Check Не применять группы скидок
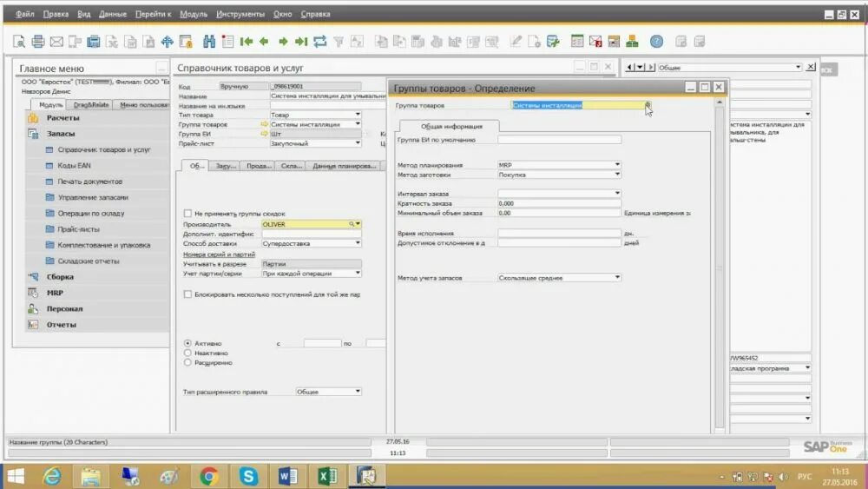This screenshot has width=868, height=489. click(187, 213)
